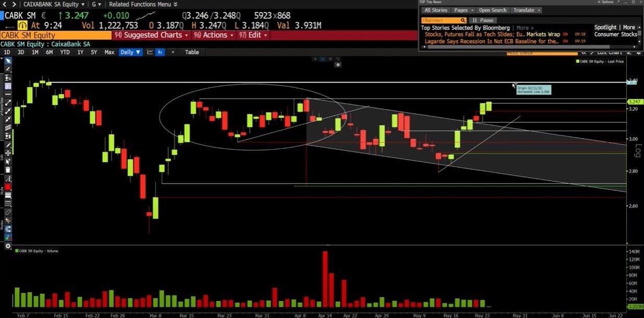This screenshot has width=644, height=318.
Task: Toggle CABK SM Equity Volume legend
Action: (x=37, y=251)
